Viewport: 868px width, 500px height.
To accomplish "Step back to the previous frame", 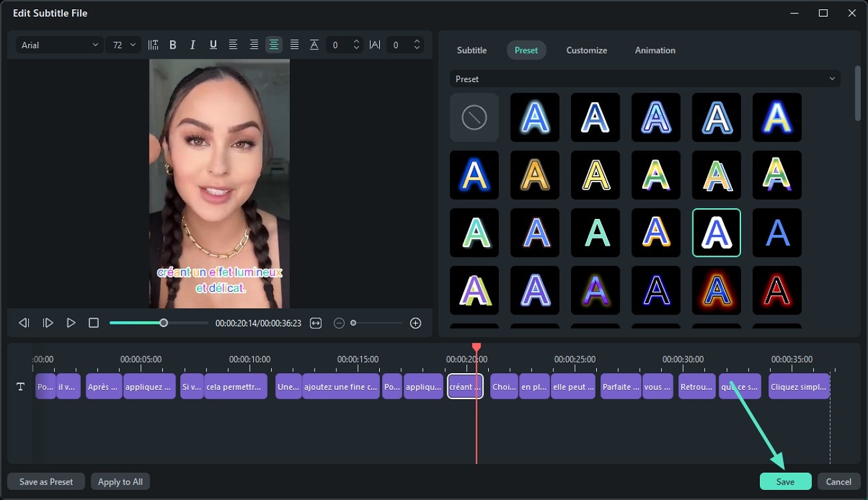I will 24,323.
